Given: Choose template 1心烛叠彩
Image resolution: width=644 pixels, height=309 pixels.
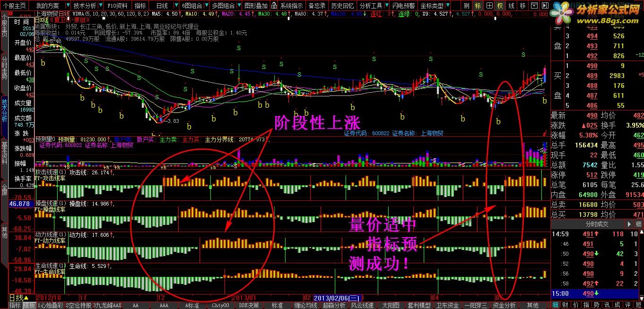Looking at the screenshot, I should click(51, 305).
